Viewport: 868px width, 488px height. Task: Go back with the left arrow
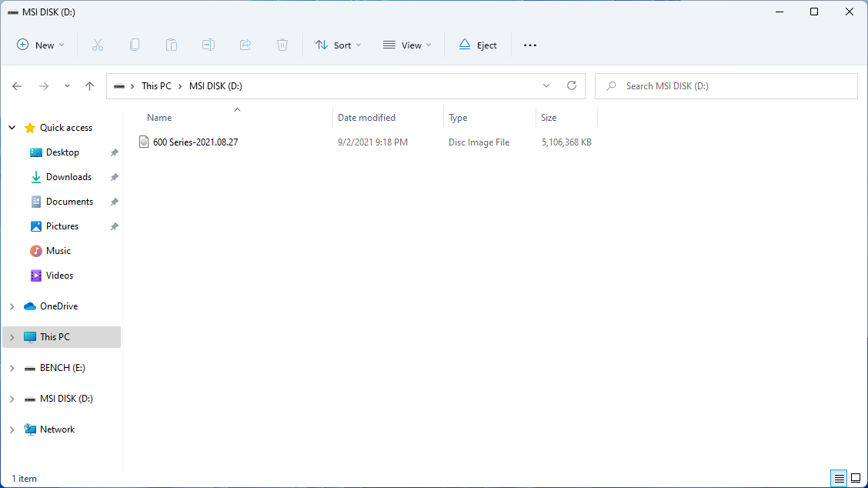click(x=17, y=86)
